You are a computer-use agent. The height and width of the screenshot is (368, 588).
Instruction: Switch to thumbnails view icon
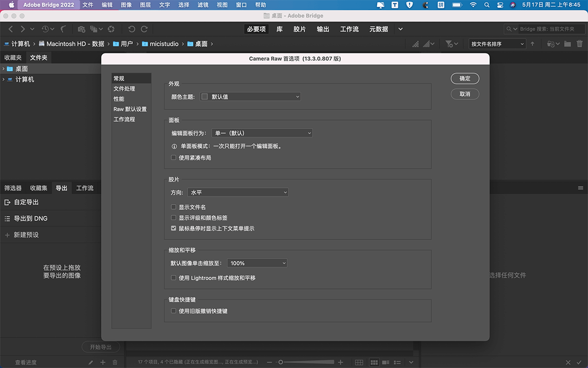(374, 363)
